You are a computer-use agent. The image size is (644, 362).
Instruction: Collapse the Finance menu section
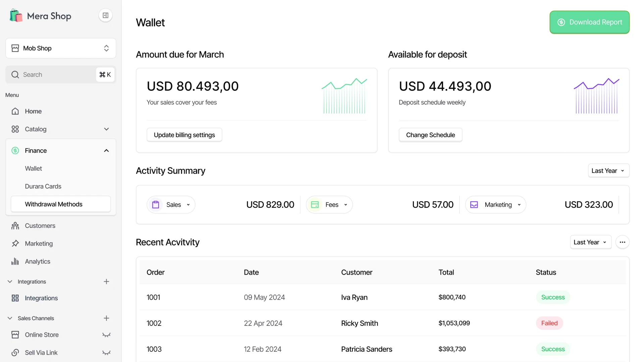click(x=106, y=150)
